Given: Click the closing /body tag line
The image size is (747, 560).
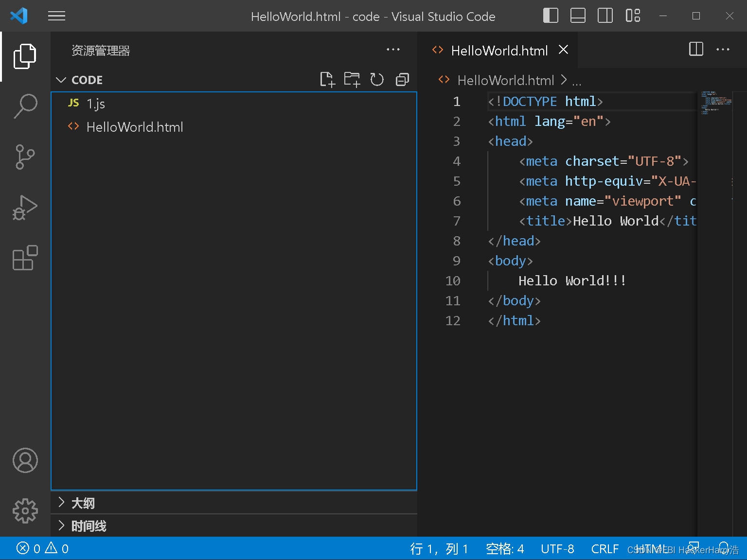Looking at the screenshot, I should (x=514, y=300).
